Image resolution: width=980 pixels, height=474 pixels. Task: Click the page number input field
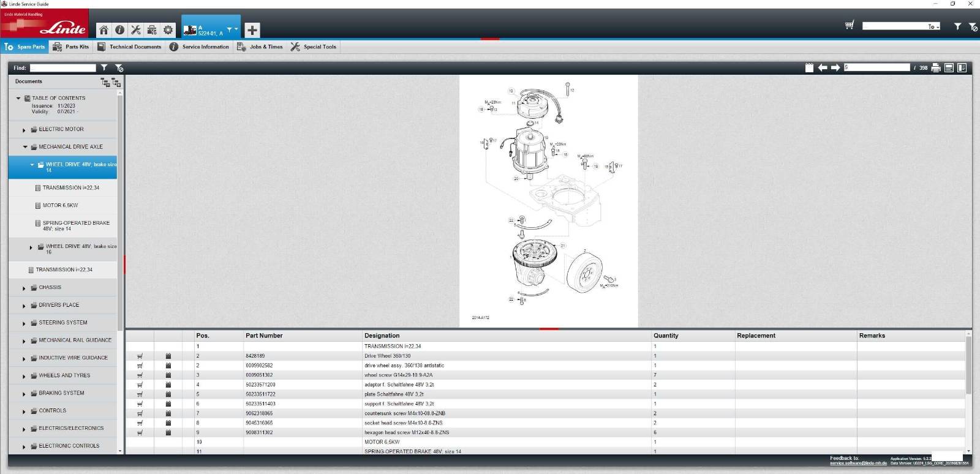pyautogui.click(x=876, y=67)
